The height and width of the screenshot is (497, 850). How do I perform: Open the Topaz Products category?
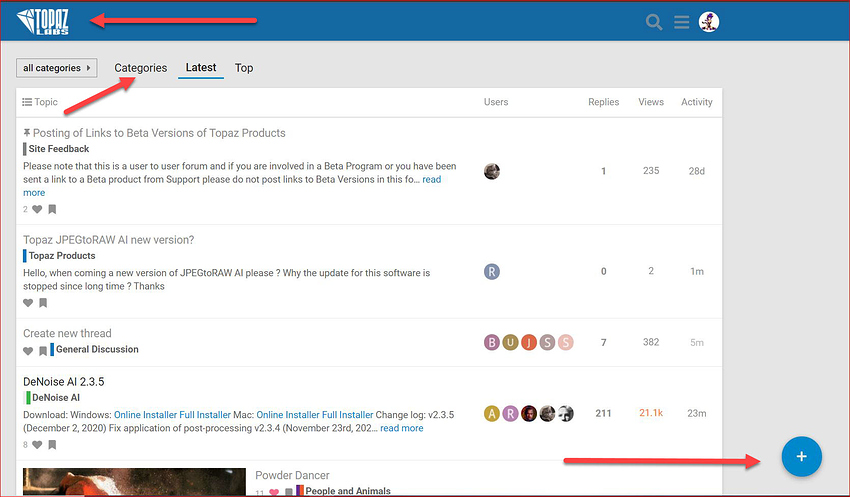[x=62, y=255]
